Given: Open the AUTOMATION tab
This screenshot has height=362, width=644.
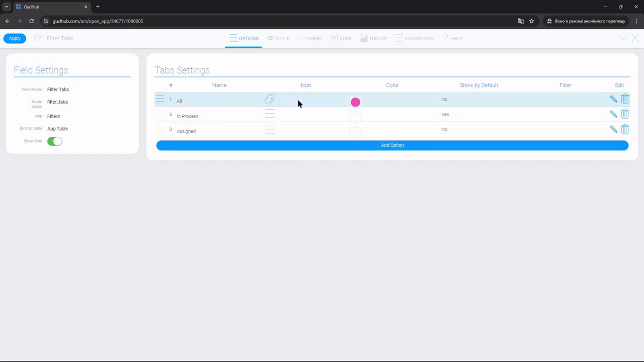Looking at the screenshot, I should point(415,39).
